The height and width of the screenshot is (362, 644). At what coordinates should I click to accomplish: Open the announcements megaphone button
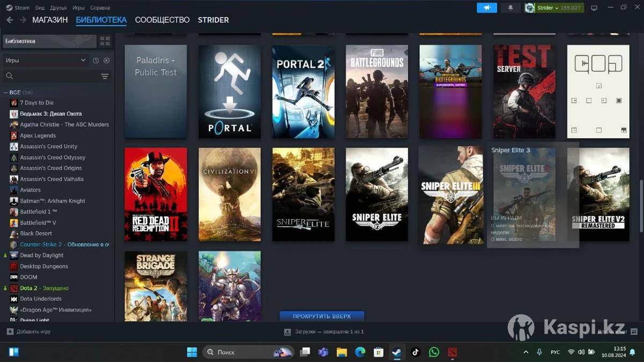pyautogui.click(x=487, y=8)
